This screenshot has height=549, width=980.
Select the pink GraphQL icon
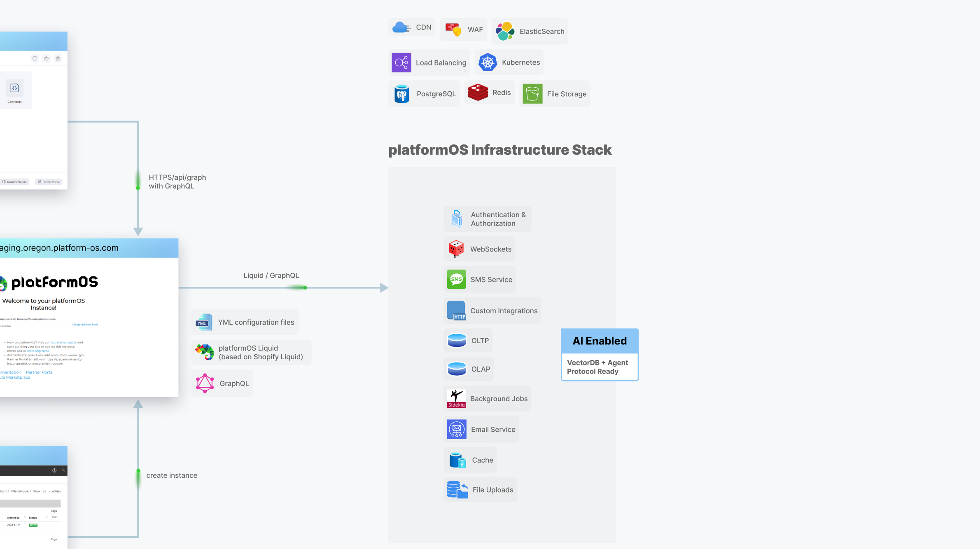[205, 383]
